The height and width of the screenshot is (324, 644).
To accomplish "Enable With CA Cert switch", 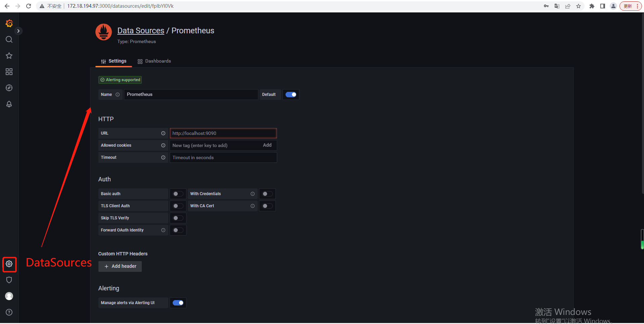I will click(267, 206).
